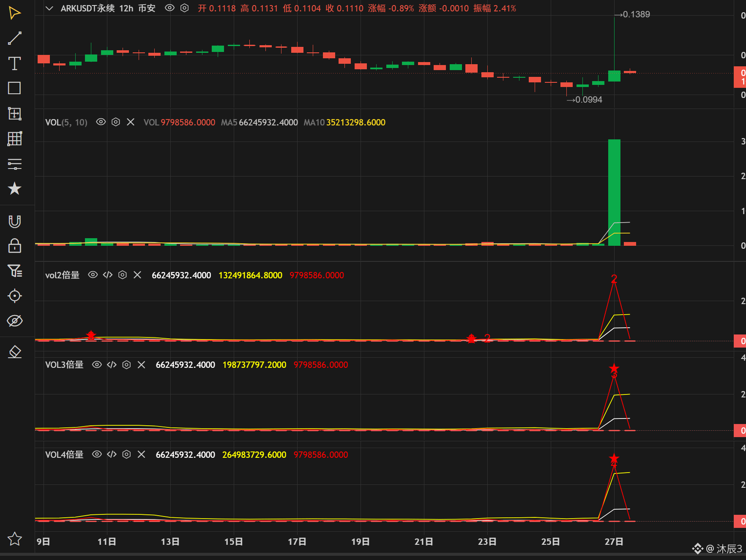This screenshot has height=560, width=746.
Task: Remove the VOL3倍量 indicator
Action: [x=141, y=364]
